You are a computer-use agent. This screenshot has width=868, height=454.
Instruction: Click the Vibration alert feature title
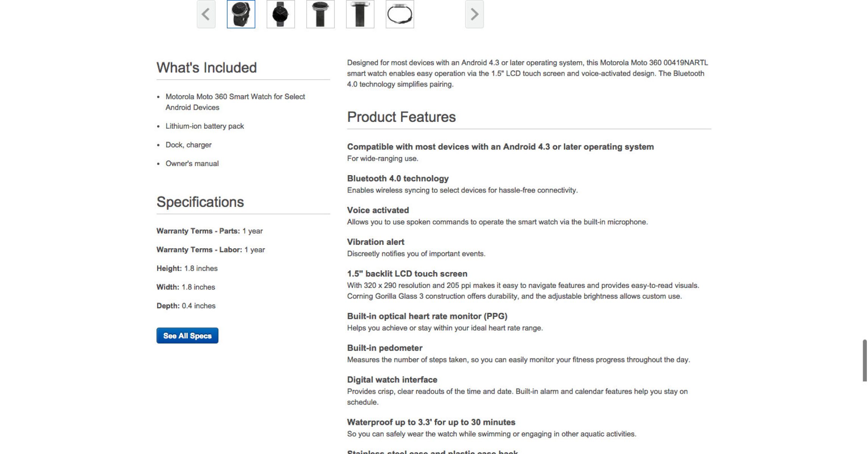click(375, 242)
